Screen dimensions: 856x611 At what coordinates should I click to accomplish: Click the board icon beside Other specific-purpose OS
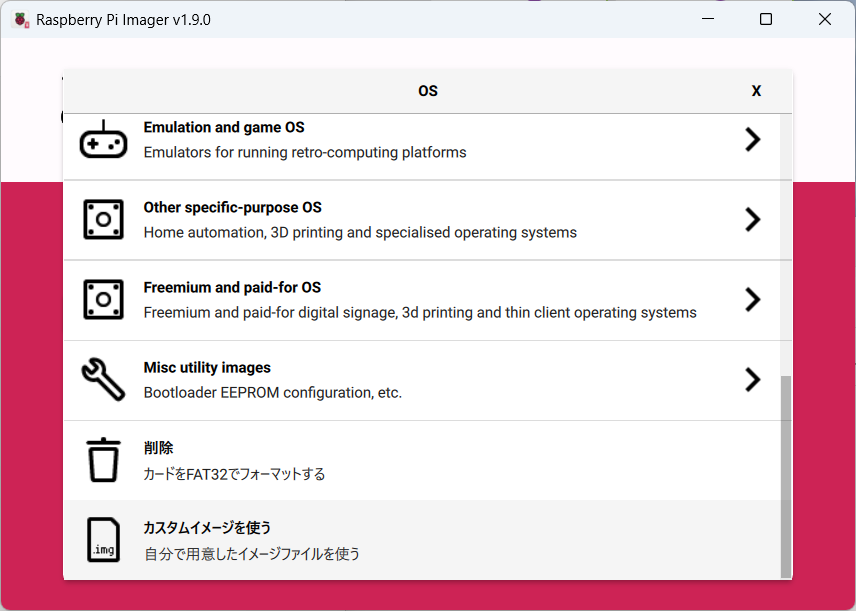click(103, 220)
